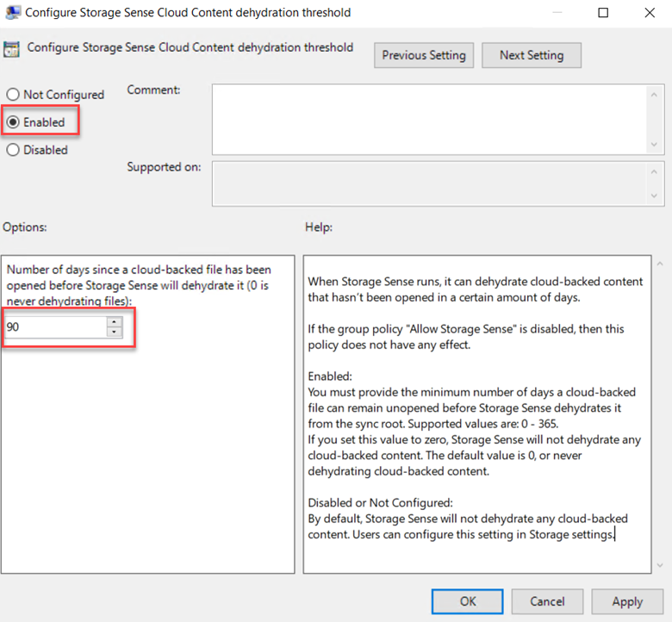Click the title bar application icon
This screenshot has height=622, width=672.
[x=12, y=12]
